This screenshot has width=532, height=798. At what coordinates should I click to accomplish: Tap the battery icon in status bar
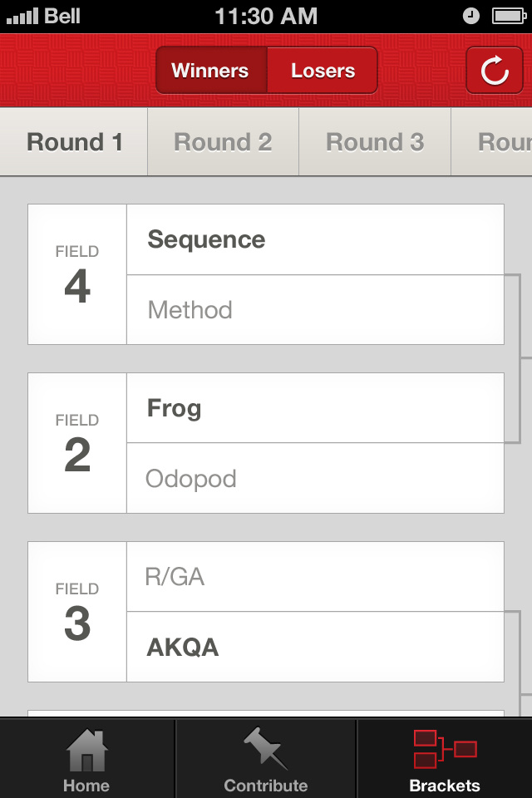tap(507, 16)
